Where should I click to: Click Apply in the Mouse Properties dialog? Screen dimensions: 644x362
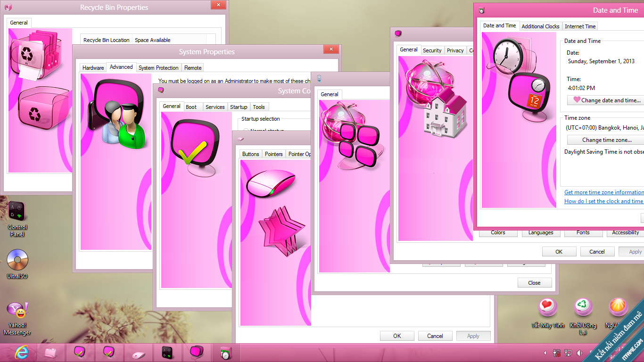(473, 336)
